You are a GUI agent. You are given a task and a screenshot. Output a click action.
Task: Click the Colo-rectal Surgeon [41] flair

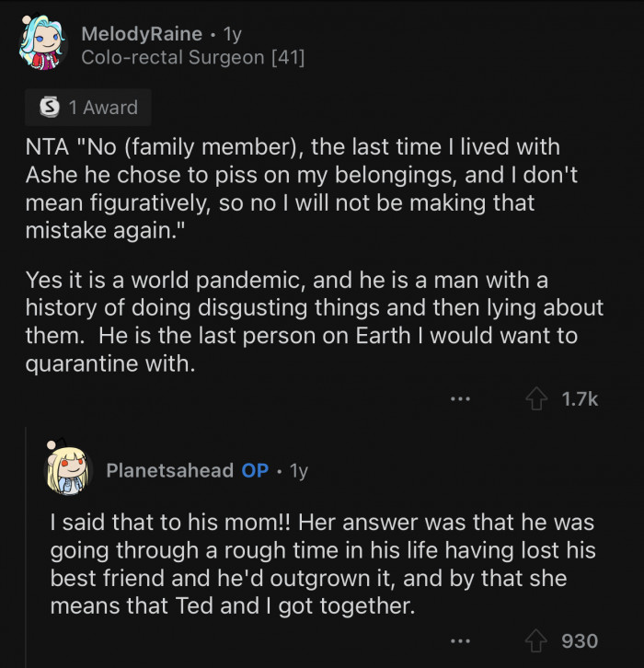193,58
